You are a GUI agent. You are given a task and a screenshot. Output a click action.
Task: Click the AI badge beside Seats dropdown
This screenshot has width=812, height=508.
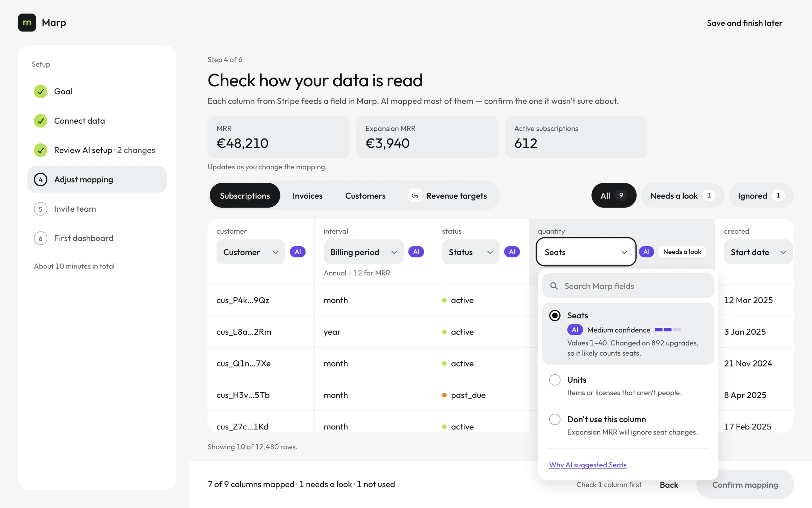pyautogui.click(x=646, y=252)
